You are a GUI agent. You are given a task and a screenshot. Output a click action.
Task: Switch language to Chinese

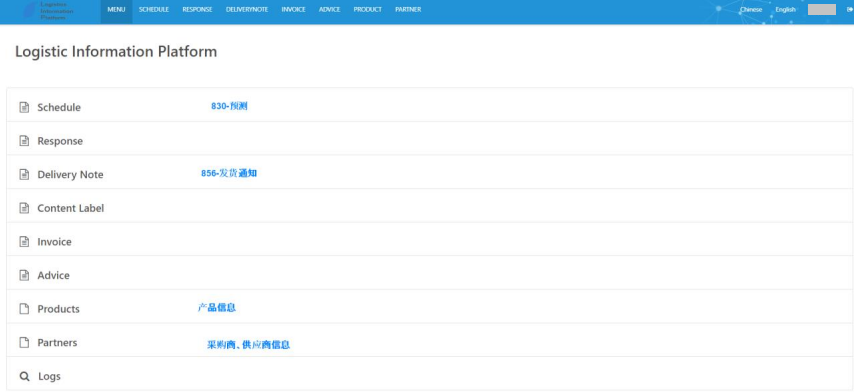coord(751,9)
